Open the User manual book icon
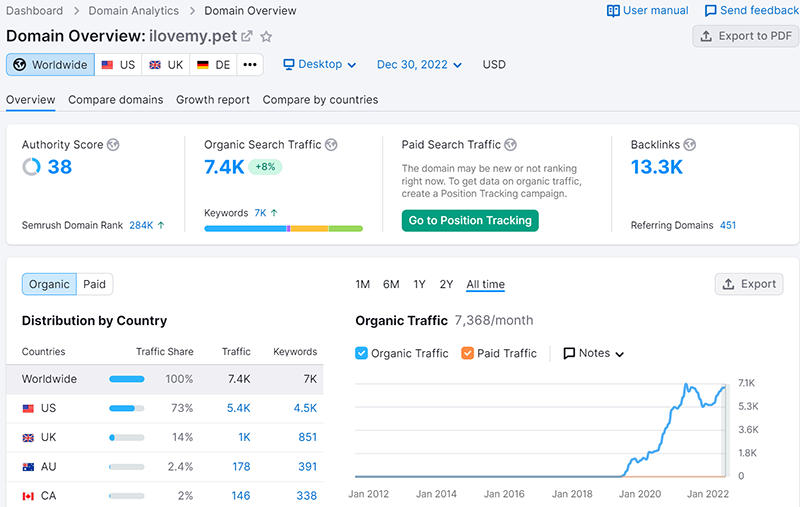800x507 pixels. (x=613, y=11)
